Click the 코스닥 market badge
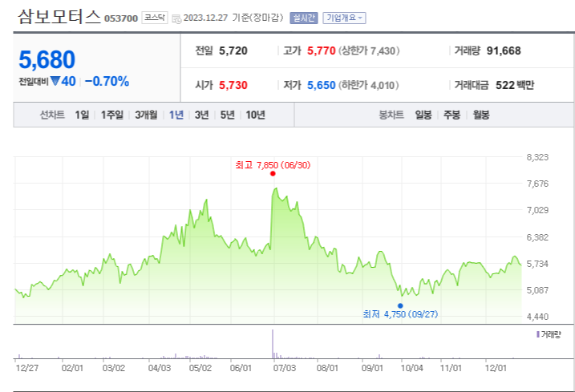 pos(155,18)
